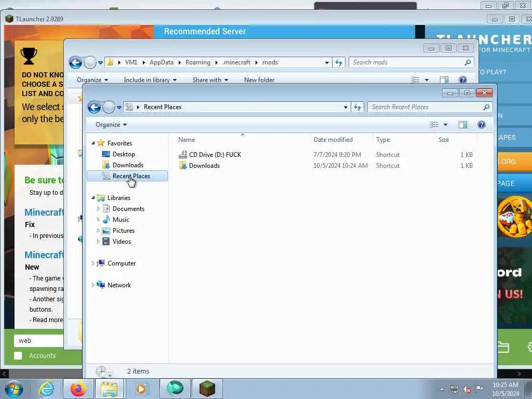This screenshot has width=532, height=399.
Task: Collapse the Libraries tree group
Action: [x=94, y=197]
